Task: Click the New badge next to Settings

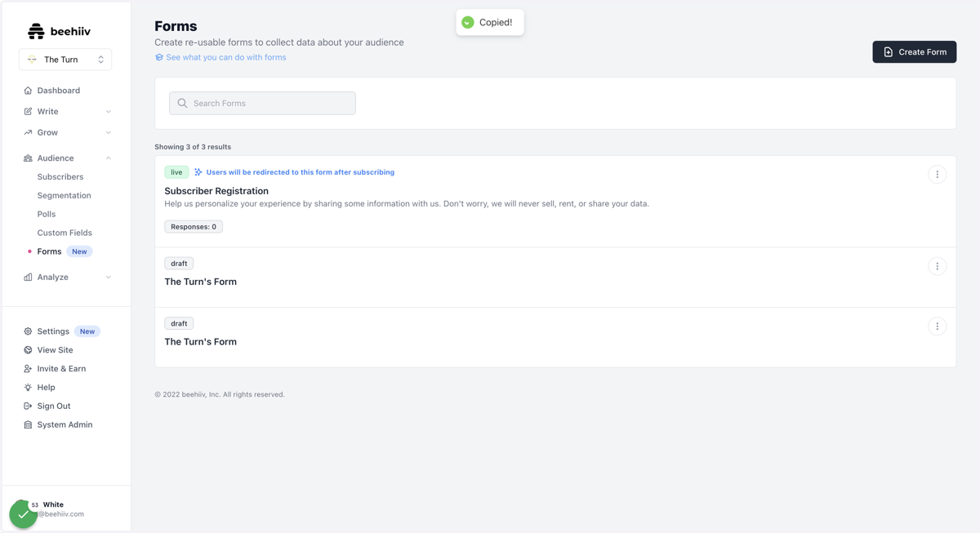Action: coord(87,331)
